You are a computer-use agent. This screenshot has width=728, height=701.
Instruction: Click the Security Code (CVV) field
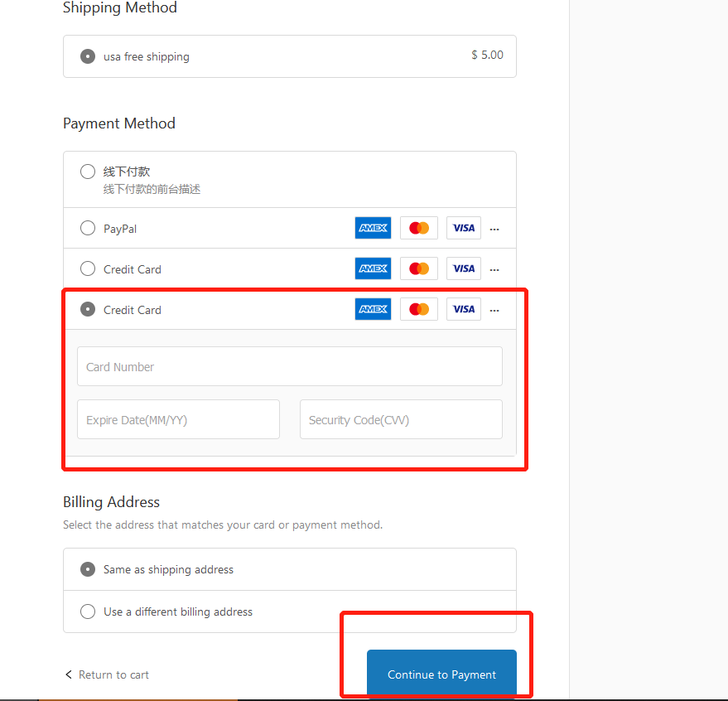point(401,419)
